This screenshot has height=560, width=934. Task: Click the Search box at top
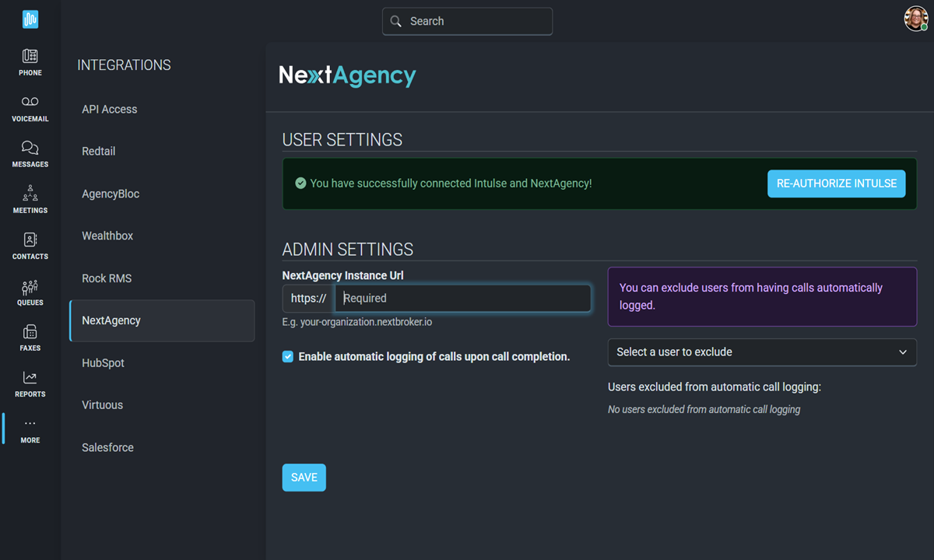click(x=467, y=22)
